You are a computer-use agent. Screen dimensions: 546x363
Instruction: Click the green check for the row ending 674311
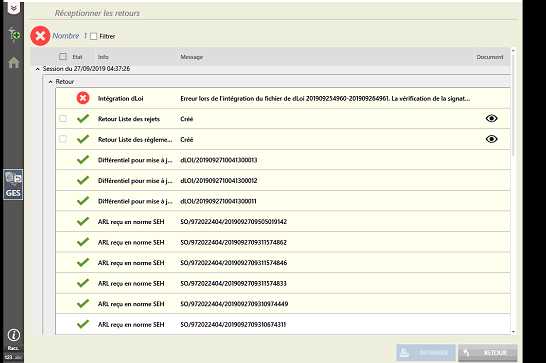coord(83,324)
